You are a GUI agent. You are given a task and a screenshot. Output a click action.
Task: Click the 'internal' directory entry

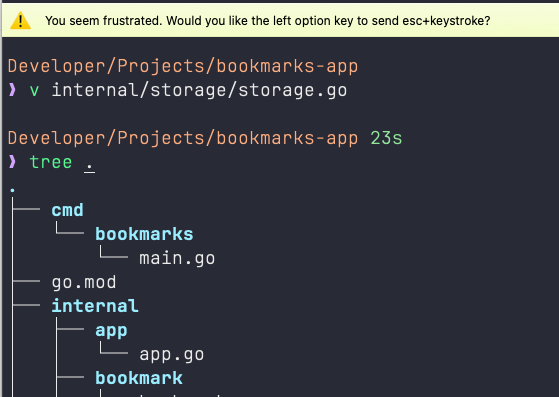[95, 306]
